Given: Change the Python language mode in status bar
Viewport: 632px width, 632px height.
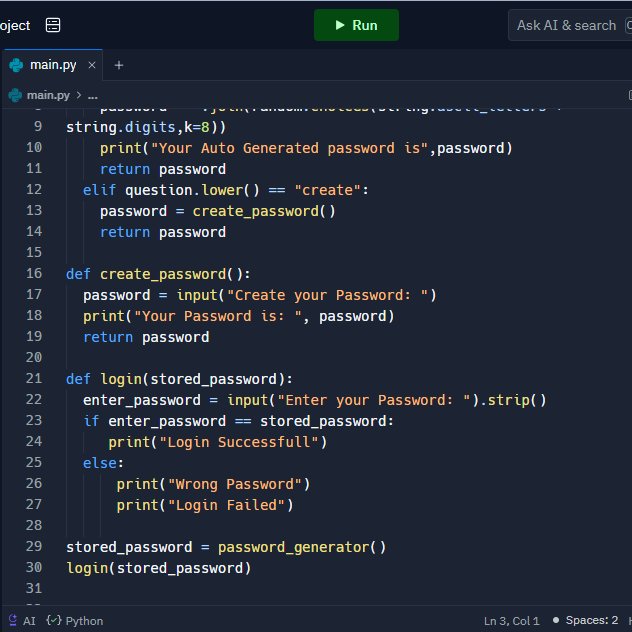Looking at the screenshot, I should tap(75, 620).
